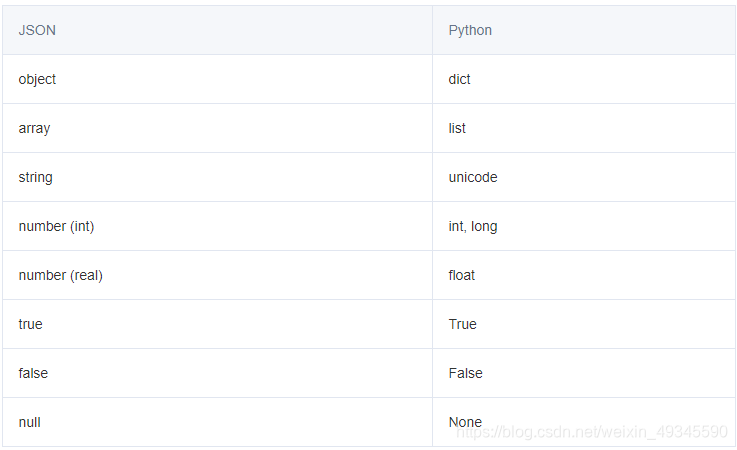Screen dimensions: 737x450
Task: Select the "float" cell
Action: coord(462,275)
